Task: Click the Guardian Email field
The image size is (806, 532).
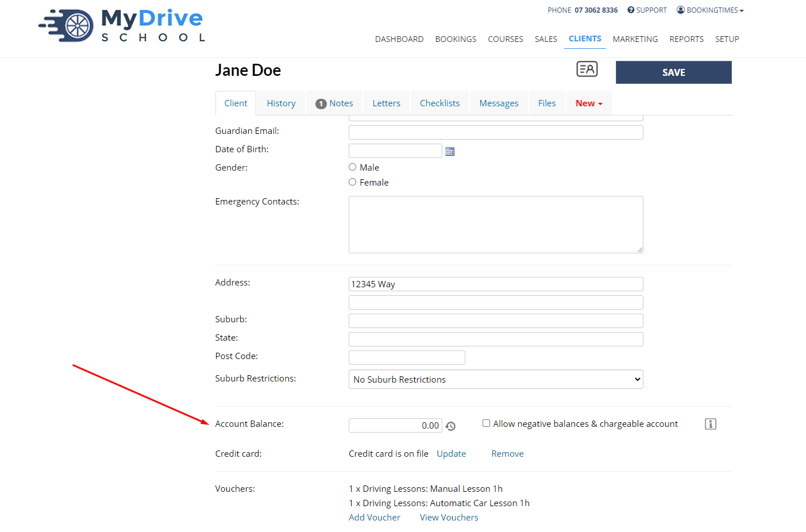Action: tap(496, 132)
